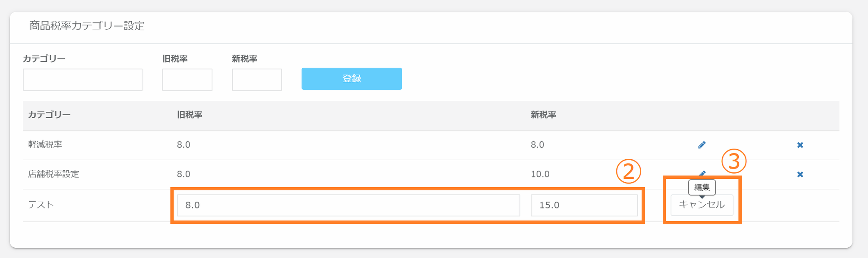Click テスト row's old rate field showing 8.0
Image resolution: width=868 pixels, height=258 pixels.
[348, 205]
